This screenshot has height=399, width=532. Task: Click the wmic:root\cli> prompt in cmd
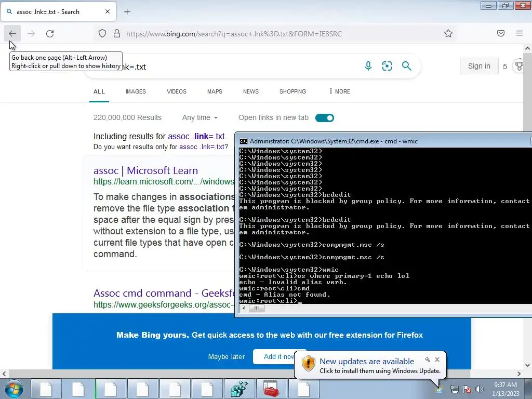click(x=268, y=301)
